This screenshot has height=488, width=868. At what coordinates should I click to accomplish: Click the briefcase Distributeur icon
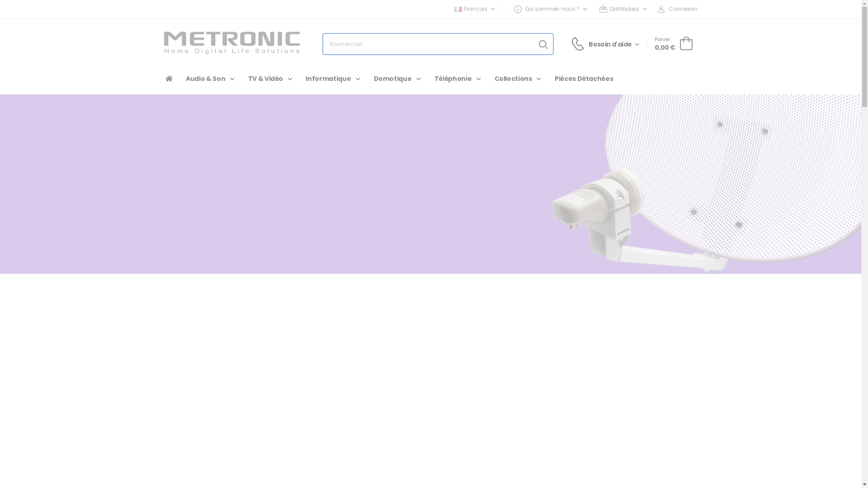[x=603, y=9]
